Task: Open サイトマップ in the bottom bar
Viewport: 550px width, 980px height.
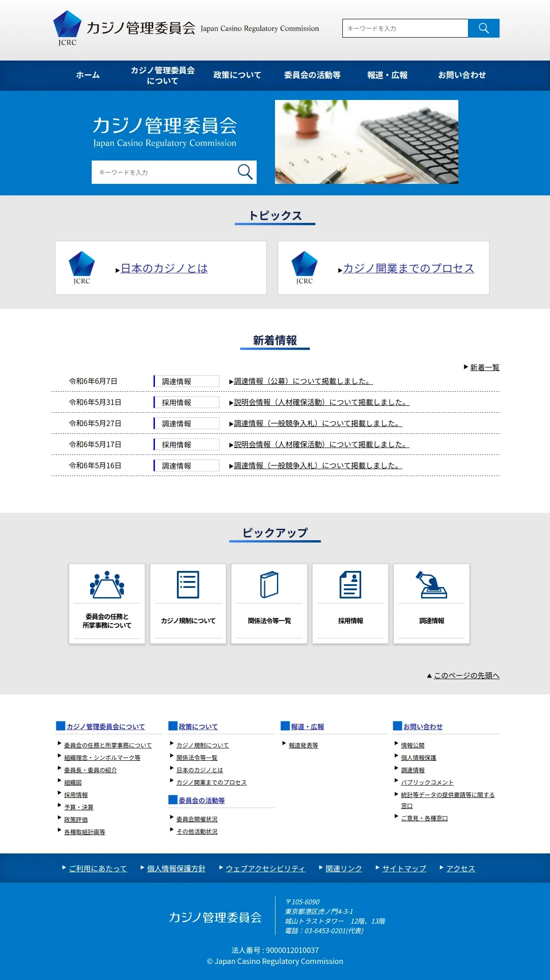Action: [404, 869]
